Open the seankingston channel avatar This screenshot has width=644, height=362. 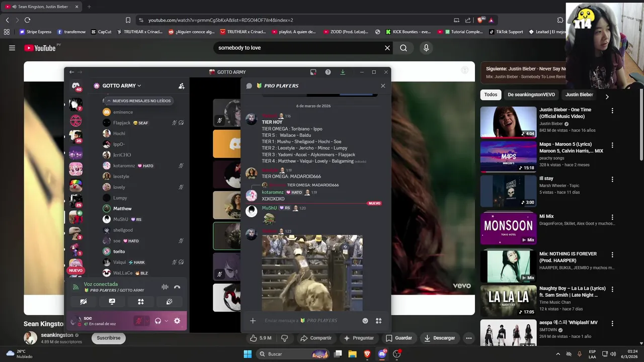coord(31,338)
